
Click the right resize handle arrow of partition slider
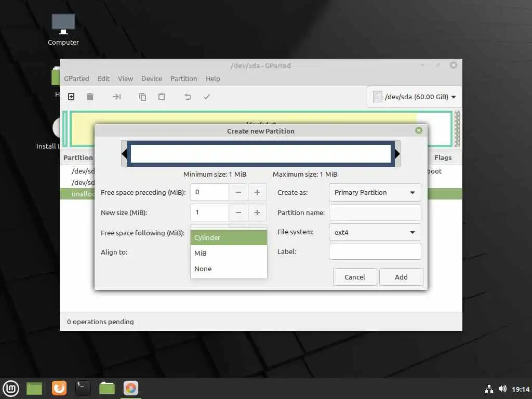coord(397,154)
